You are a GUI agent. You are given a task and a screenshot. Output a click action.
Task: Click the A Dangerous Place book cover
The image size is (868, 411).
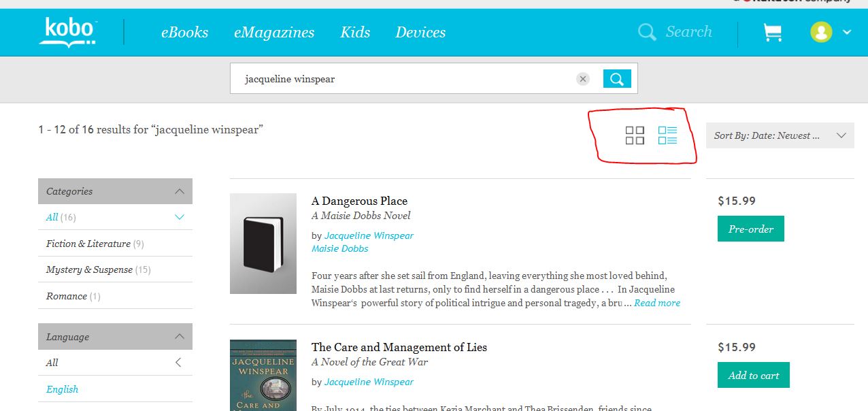point(263,244)
